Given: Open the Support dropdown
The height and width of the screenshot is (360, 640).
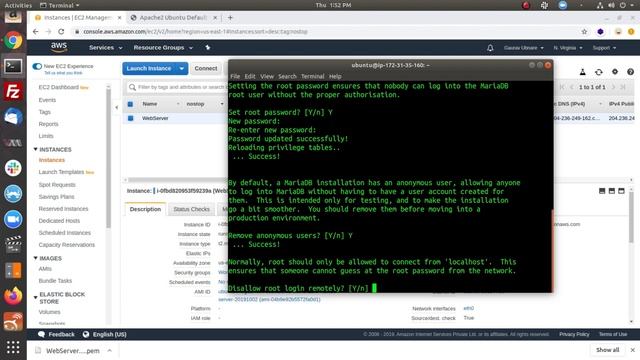Looking at the screenshot, I should [604, 48].
